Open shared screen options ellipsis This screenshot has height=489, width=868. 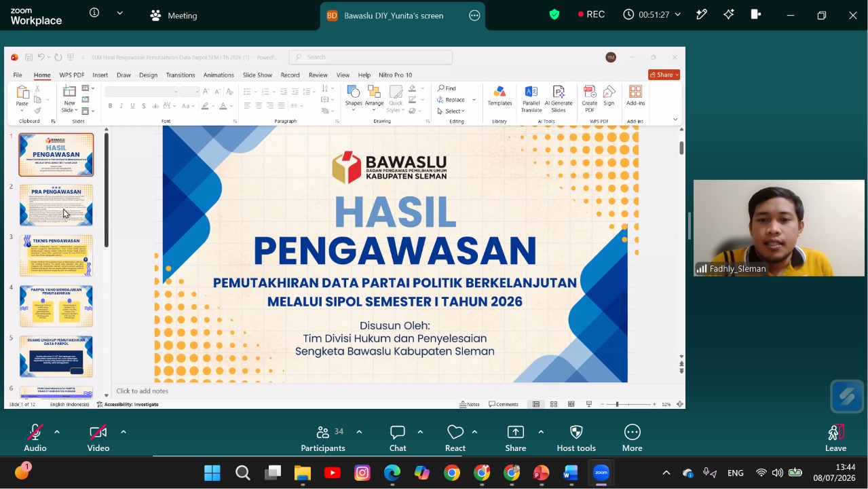click(474, 16)
